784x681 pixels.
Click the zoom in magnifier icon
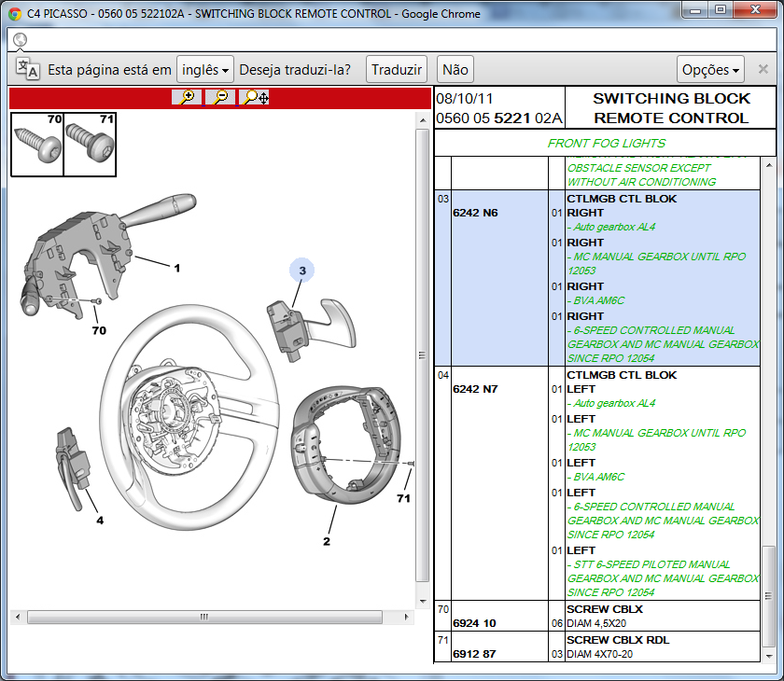click(x=187, y=97)
